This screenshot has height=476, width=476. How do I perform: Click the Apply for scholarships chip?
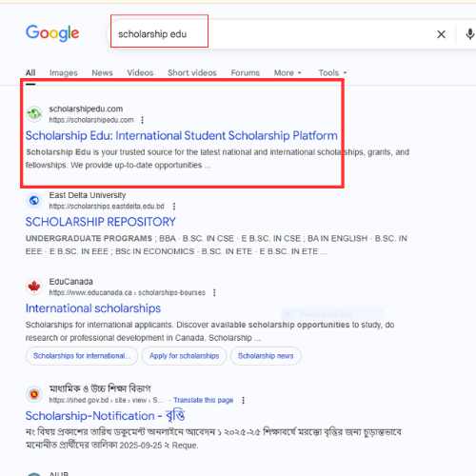pos(185,356)
